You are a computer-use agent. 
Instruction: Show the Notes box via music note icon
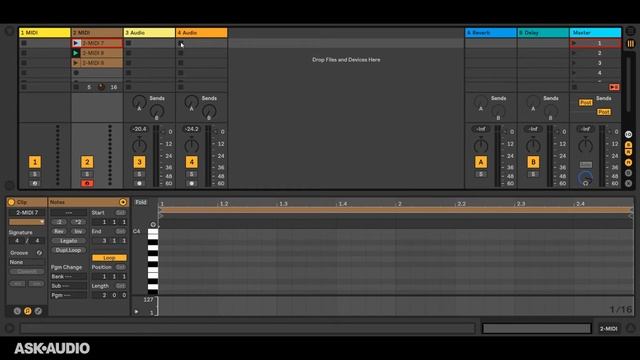(x=28, y=311)
